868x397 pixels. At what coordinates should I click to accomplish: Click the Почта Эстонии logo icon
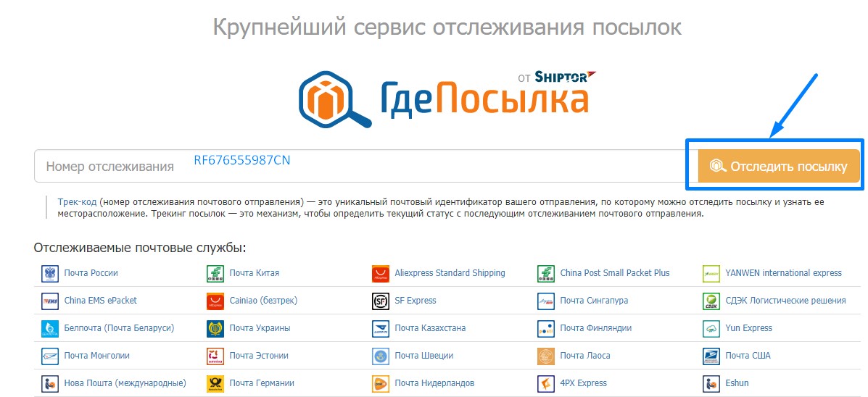[x=215, y=356]
